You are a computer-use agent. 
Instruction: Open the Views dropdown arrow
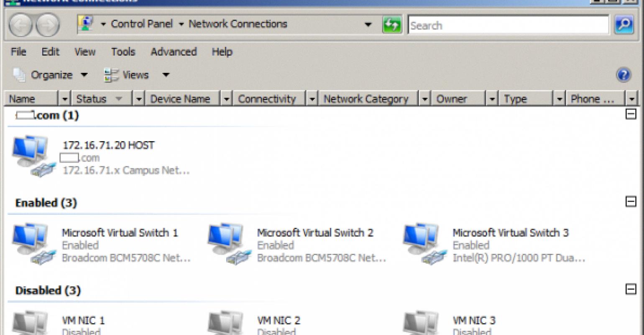tap(166, 75)
